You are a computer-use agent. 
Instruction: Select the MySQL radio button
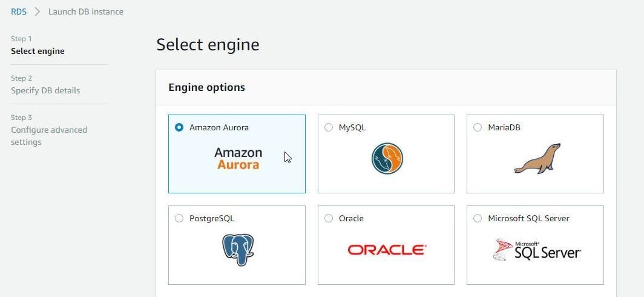coord(329,127)
